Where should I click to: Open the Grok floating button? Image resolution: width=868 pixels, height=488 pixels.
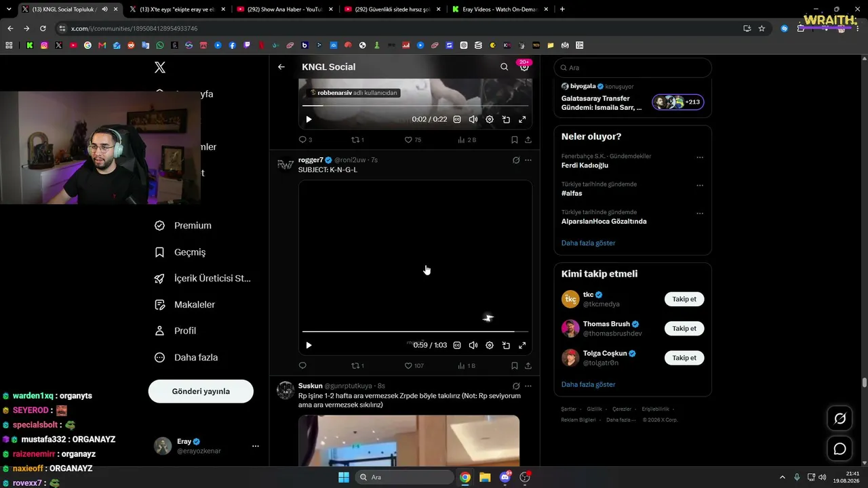click(x=840, y=419)
